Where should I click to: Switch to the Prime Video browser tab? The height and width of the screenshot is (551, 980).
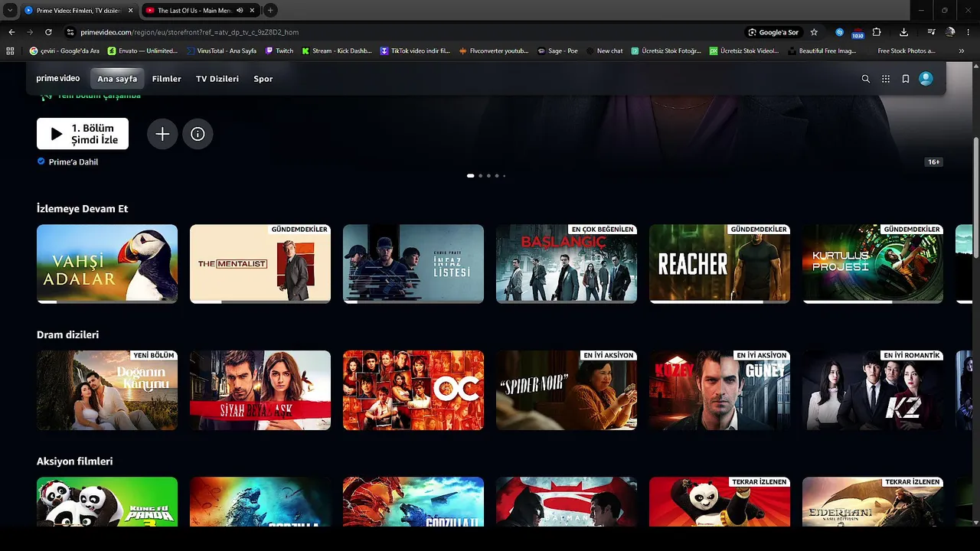point(78,11)
